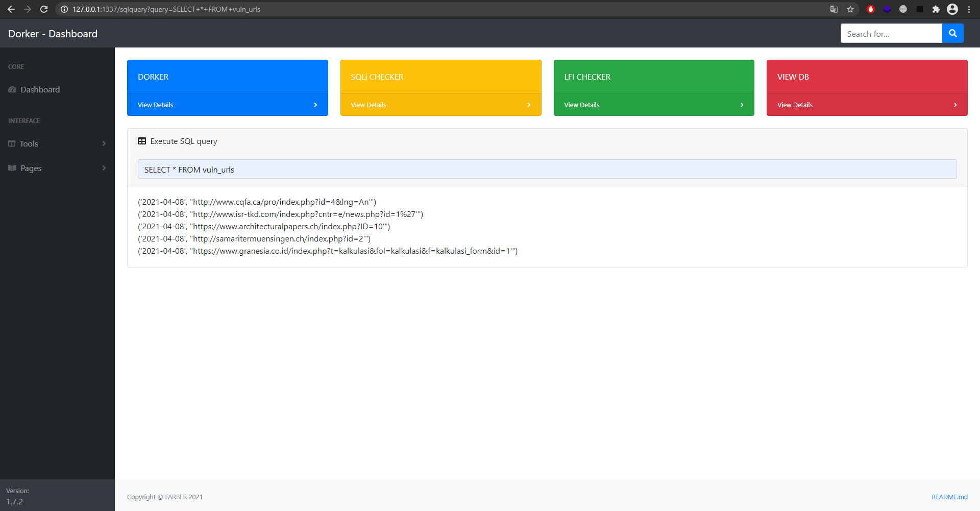This screenshot has width=980, height=511.
Task: Click the black square extension icon
Action: [920, 9]
